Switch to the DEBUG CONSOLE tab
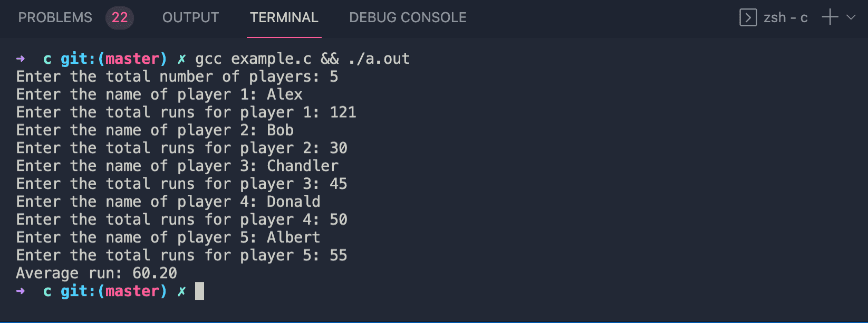 408,17
